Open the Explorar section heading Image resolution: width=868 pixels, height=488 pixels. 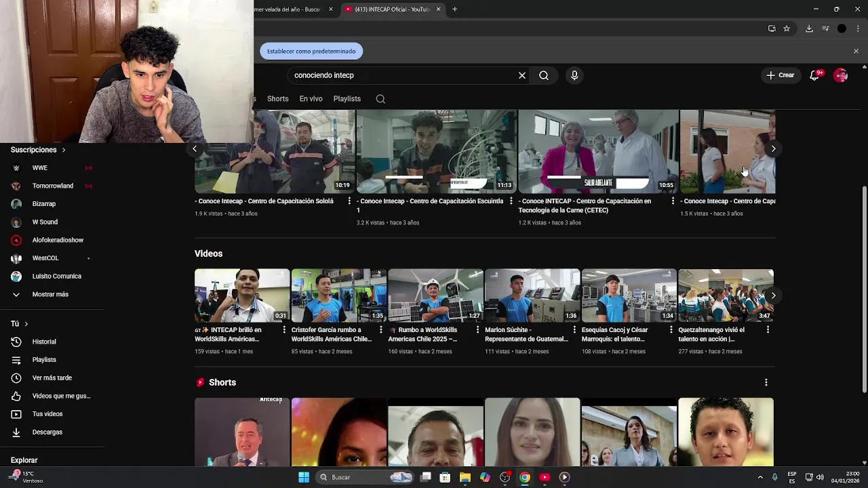coord(24,460)
